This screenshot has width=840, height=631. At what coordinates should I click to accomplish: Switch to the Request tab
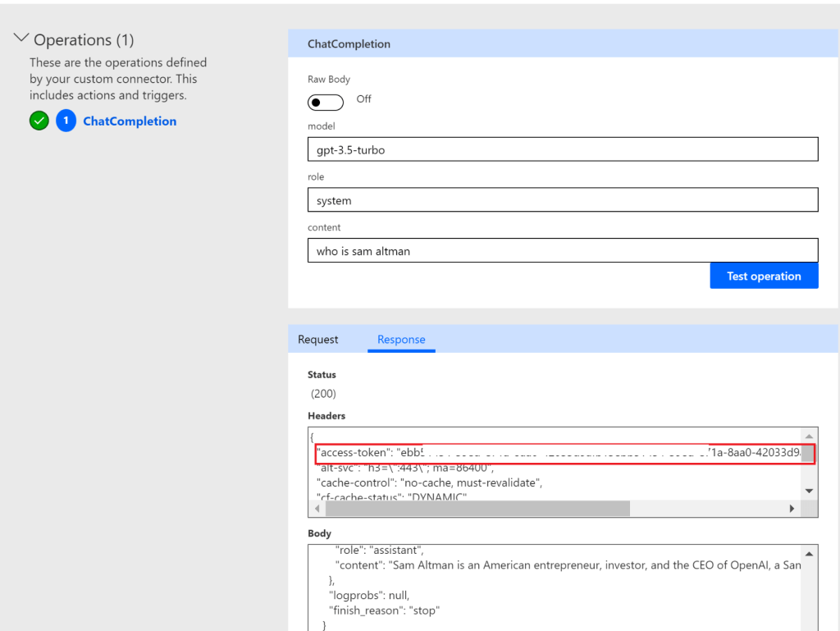(317, 340)
